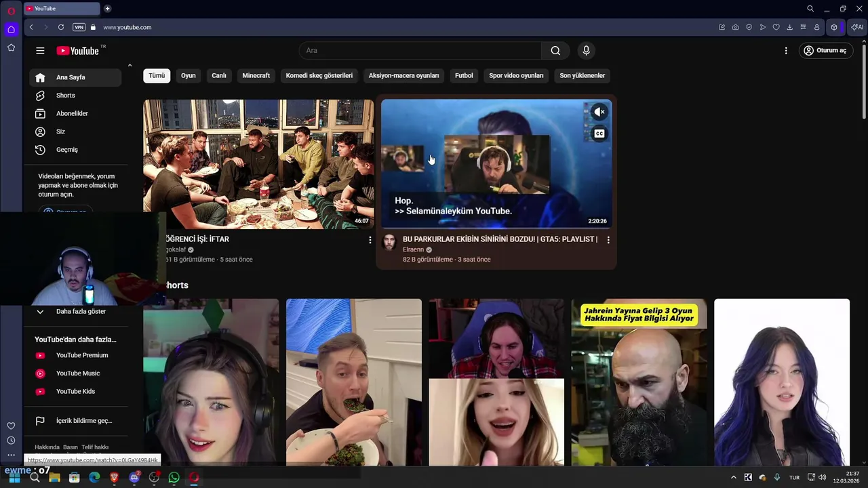Screen dimensions: 868x488
Task: Open Opera downloads icon
Action: [x=789, y=27]
